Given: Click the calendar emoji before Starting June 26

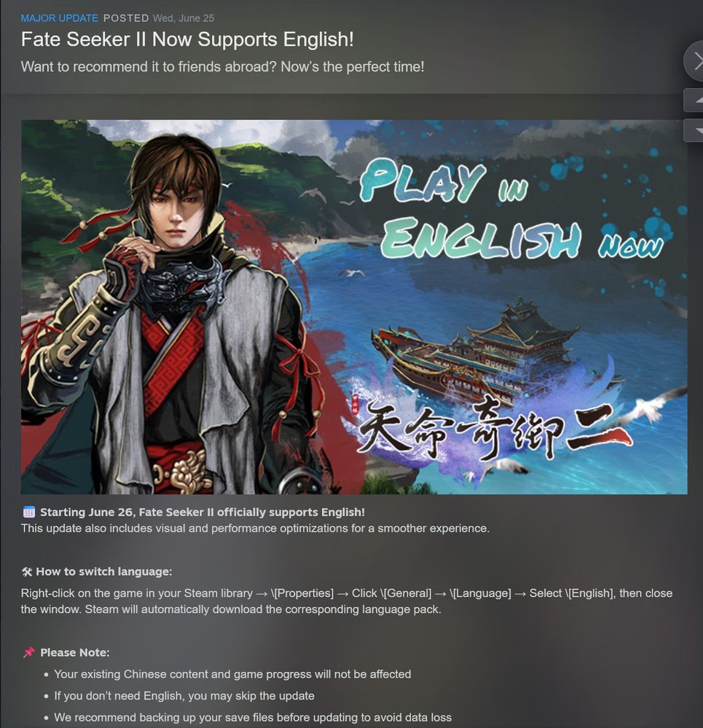Looking at the screenshot, I should pyautogui.click(x=29, y=512).
